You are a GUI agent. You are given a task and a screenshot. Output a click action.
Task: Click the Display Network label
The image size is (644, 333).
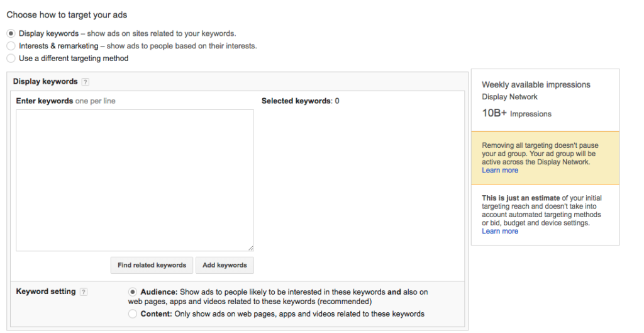[x=509, y=97]
